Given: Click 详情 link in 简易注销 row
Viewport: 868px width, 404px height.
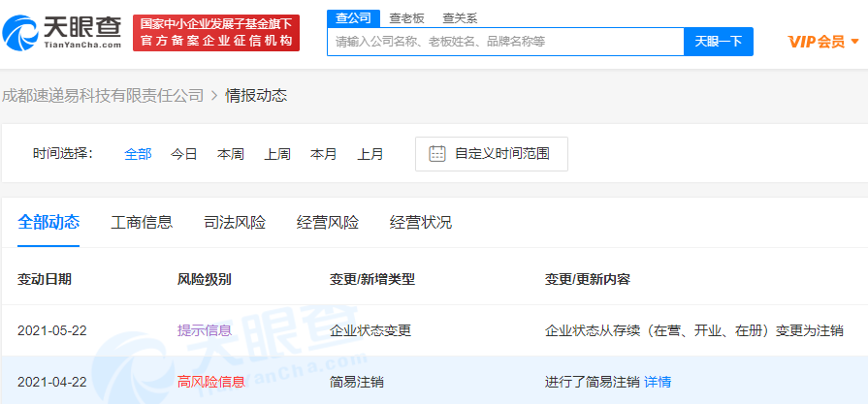Looking at the screenshot, I should coord(658,381).
